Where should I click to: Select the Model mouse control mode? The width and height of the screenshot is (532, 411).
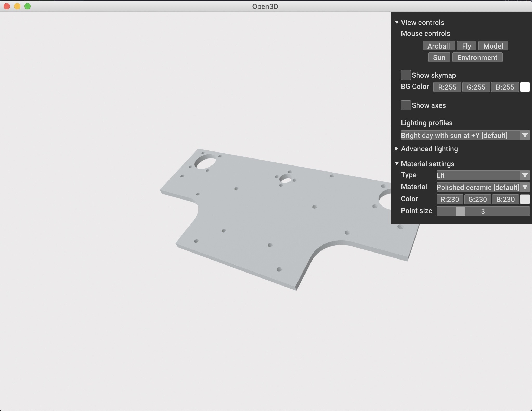[493, 46]
